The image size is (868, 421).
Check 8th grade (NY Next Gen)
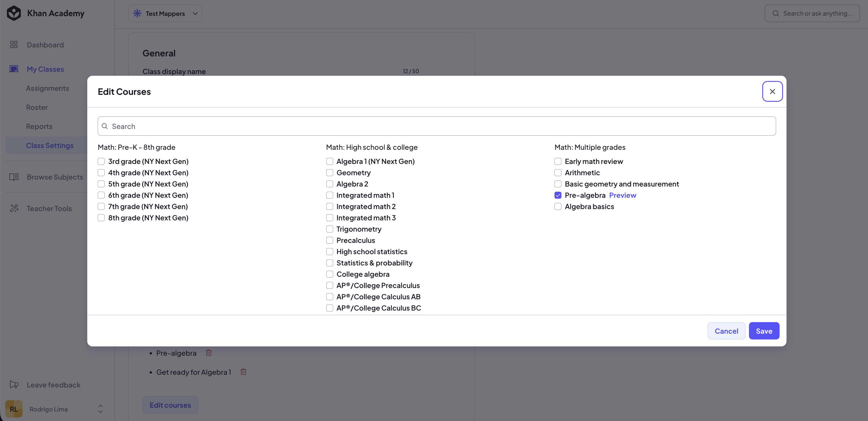[x=101, y=217]
